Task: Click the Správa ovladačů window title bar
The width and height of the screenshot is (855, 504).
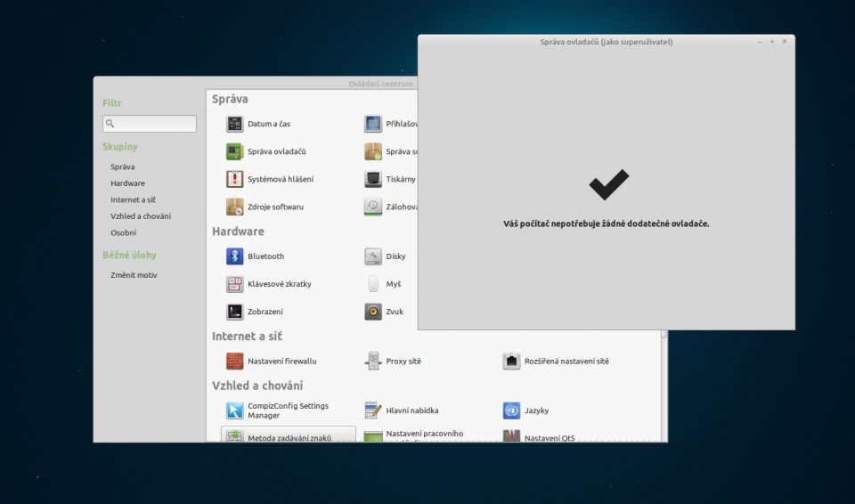Action: (607, 42)
